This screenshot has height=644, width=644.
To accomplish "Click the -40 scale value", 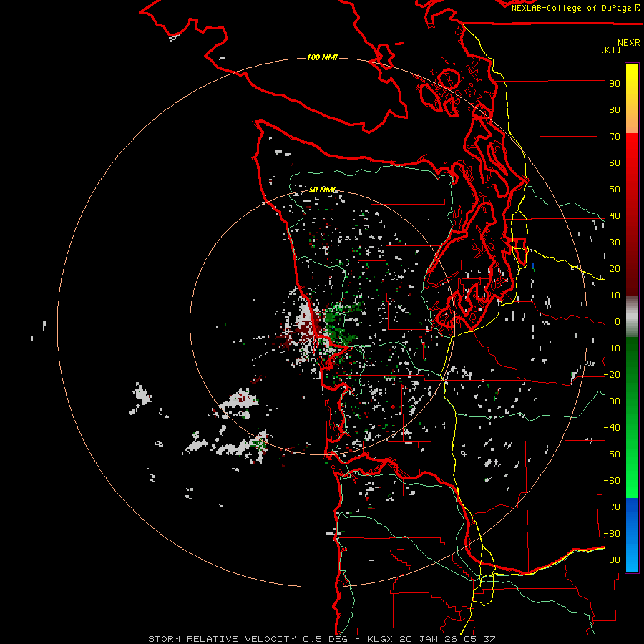I will [612, 428].
